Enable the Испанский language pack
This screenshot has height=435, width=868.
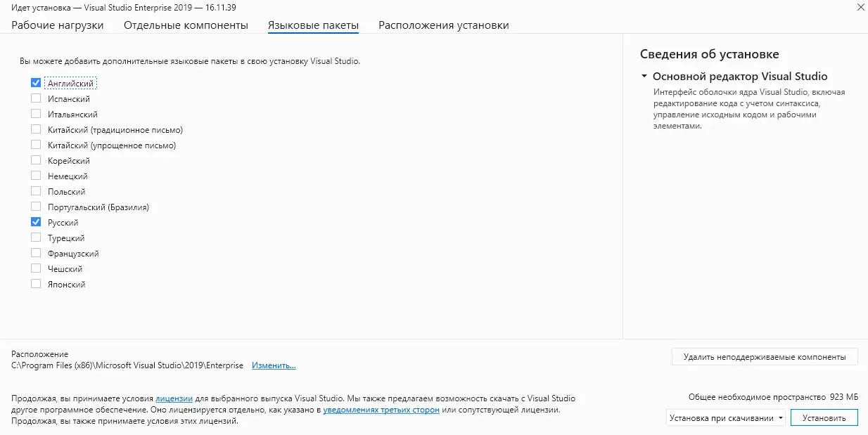(36, 98)
